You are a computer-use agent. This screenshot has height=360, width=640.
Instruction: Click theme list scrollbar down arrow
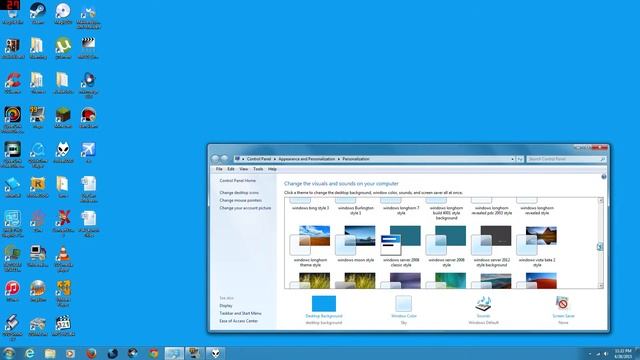tap(600, 285)
